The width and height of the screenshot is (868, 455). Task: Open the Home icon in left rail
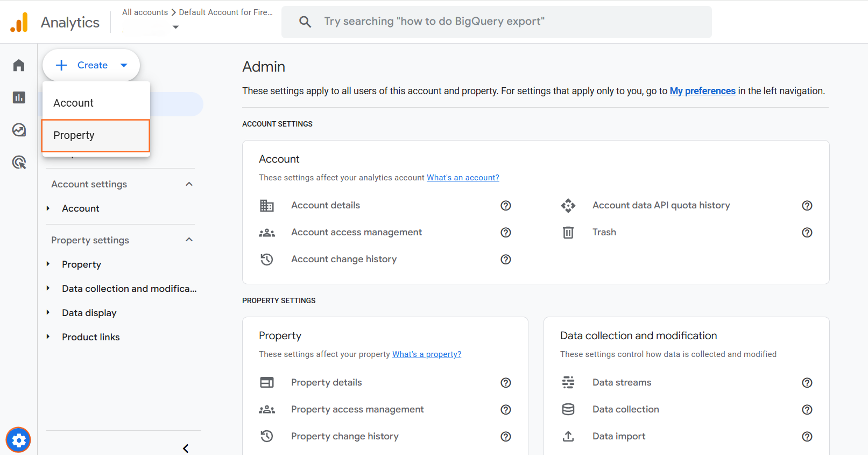pos(19,65)
